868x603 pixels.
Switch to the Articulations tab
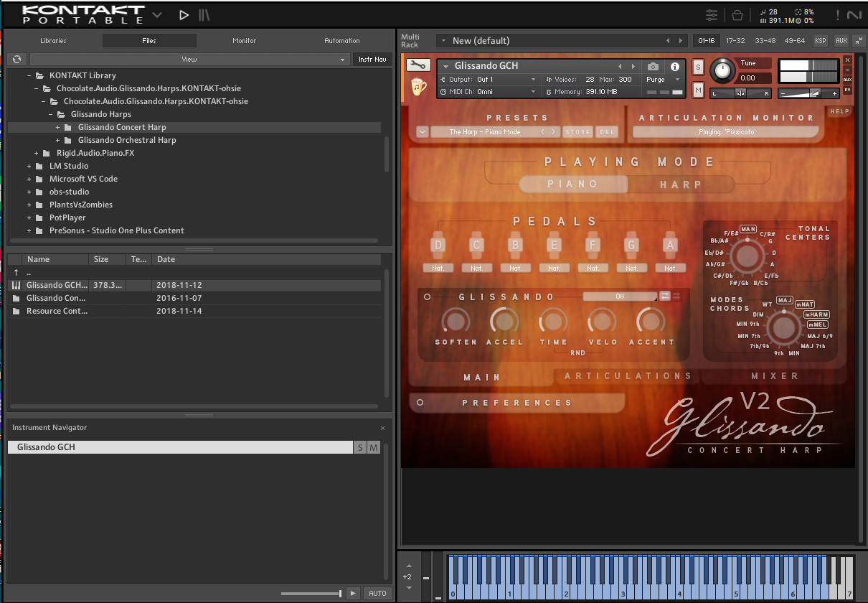[x=628, y=376]
